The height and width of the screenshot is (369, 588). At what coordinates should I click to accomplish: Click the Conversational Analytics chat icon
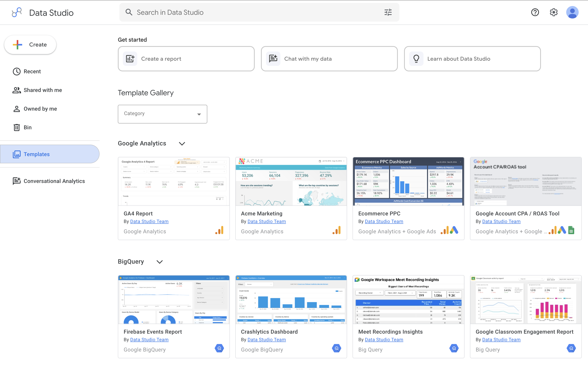[17, 181]
